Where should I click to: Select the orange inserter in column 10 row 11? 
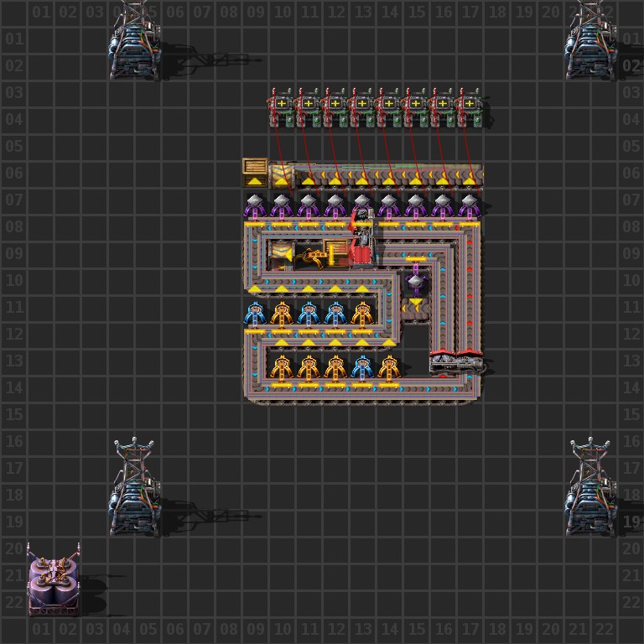282,314
